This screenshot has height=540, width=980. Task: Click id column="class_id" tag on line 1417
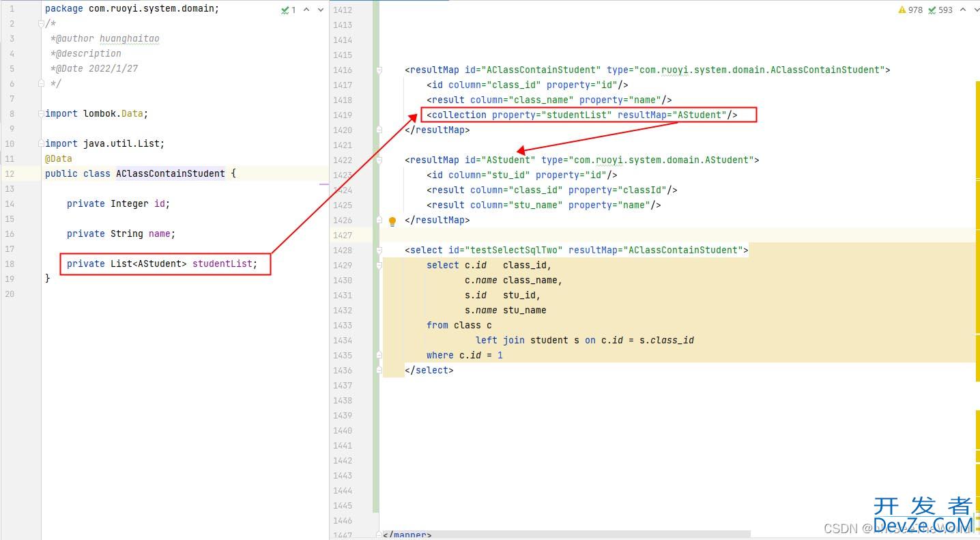pos(528,85)
